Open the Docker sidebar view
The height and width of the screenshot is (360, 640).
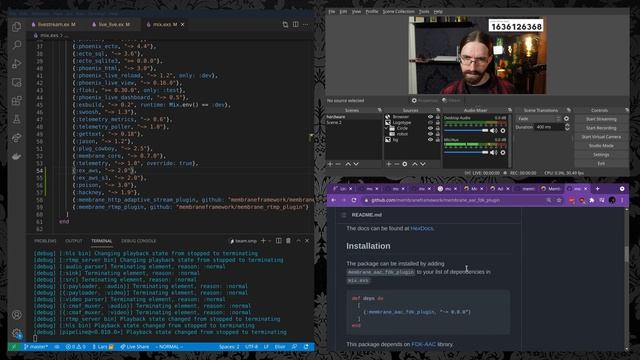17,157
